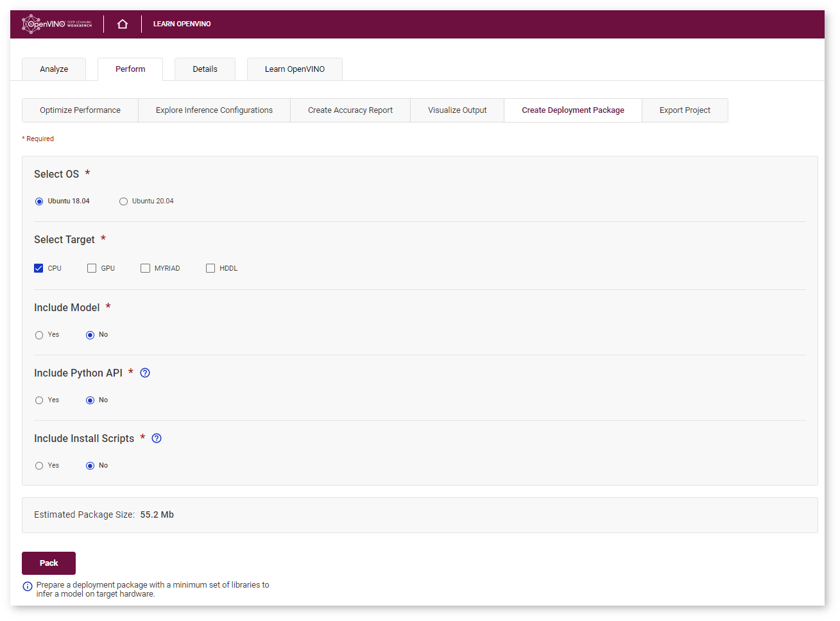Viewport: 840px width, 621px height.
Task: Select No for Include Install Scripts
Action: coord(90,466)
